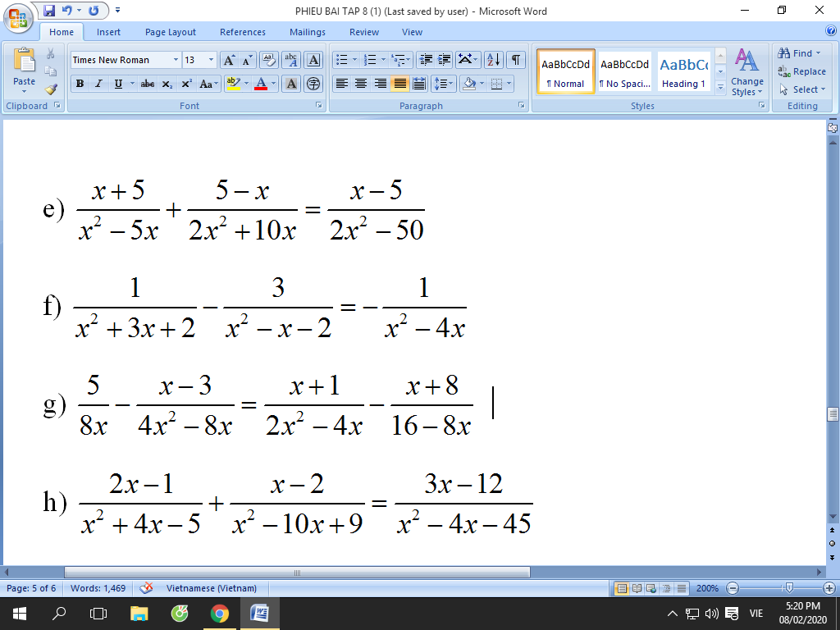Screen dimensions: 840x630
Task: Click the Paste clipboard icon
Action: [24, 60]
